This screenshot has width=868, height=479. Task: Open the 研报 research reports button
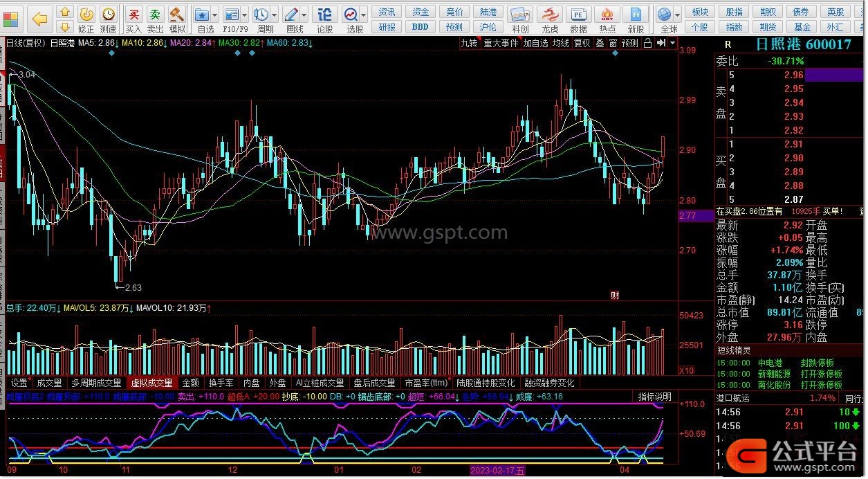point(387,27)
